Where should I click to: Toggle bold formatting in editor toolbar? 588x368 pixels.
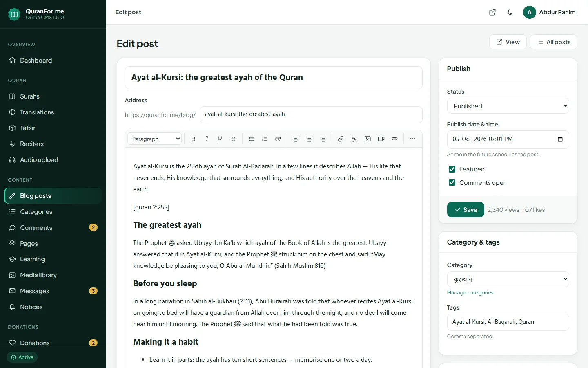(193, 139)
